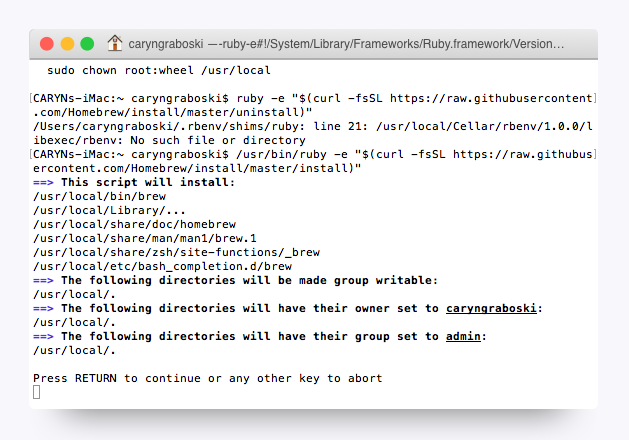Minimize the terminal using the yellow button

tap(67, 44)
